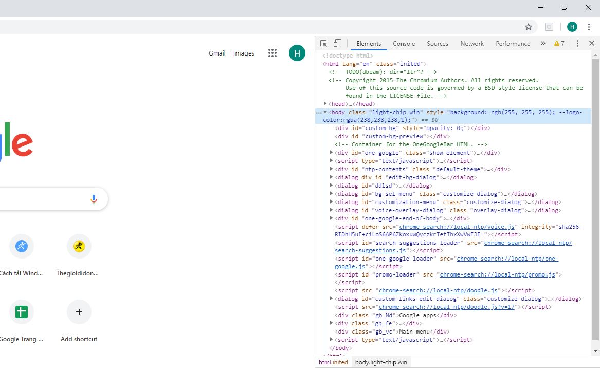Open the Network tab
This screenshot has height=368, width=600.
click(472, 44)
